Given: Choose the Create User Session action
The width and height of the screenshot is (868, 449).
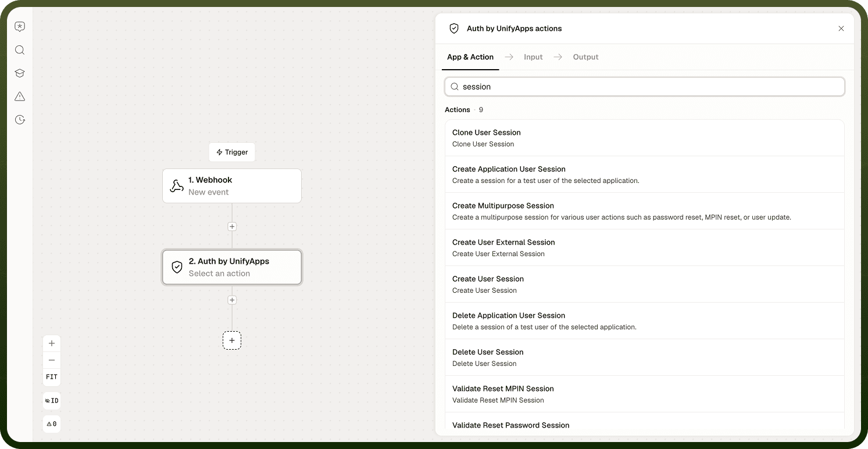Looking at the screenshot, I should click(x=645, y=285).
